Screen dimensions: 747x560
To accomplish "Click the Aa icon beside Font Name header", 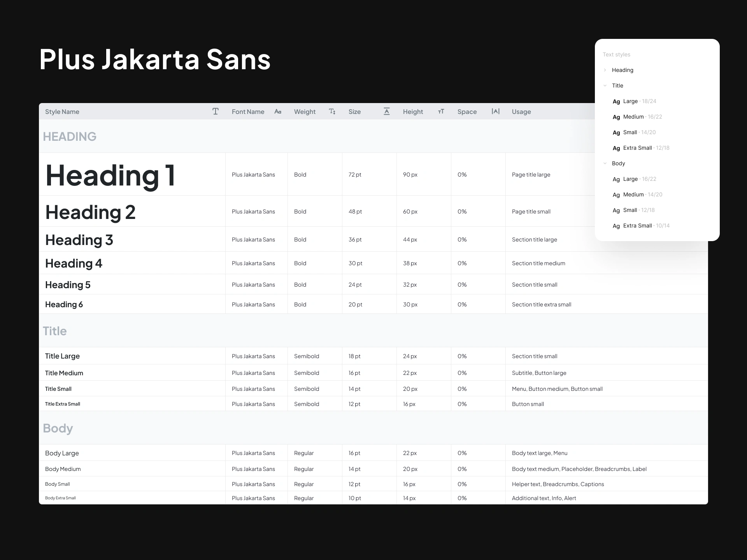I will tap(278, 112).
